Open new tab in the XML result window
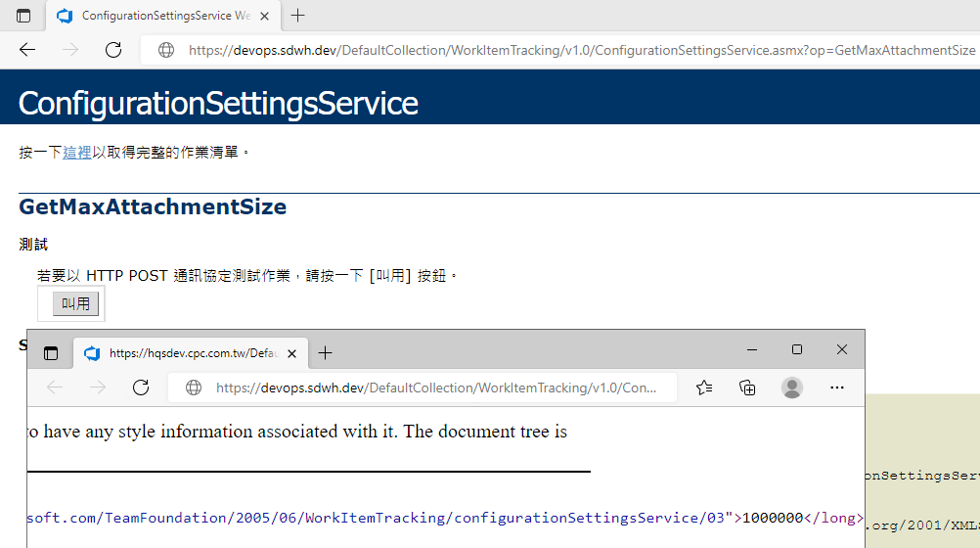 [326, 353]
